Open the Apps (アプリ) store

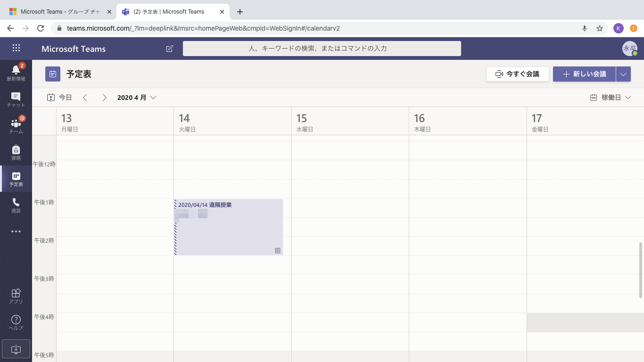coord(16,296)
